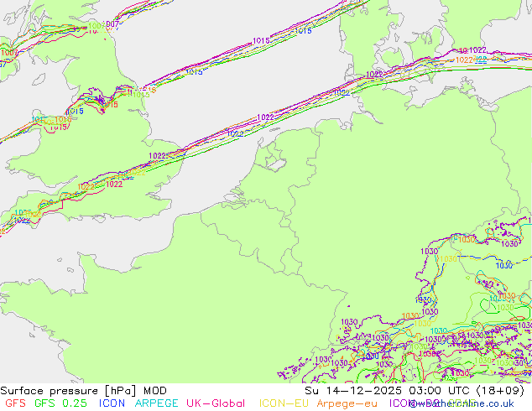The height and width of the screenshot is (411, 532).
Task: Click the Surface pressure [hPa] MOD title
Action: coord(83,391)
